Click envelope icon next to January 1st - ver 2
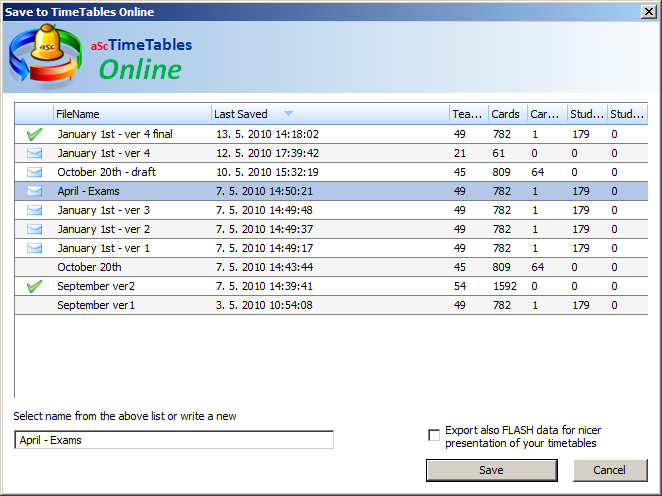 coord(35,229)
